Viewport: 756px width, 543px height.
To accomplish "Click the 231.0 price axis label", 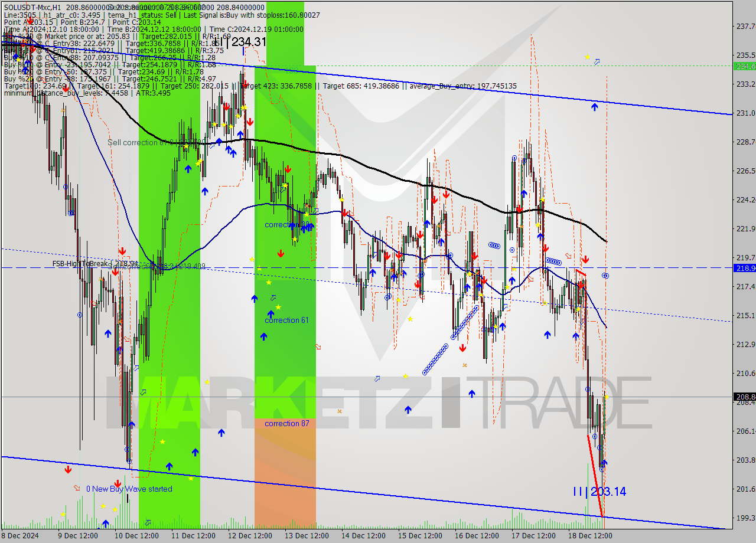I will click(x=745, y=113).
